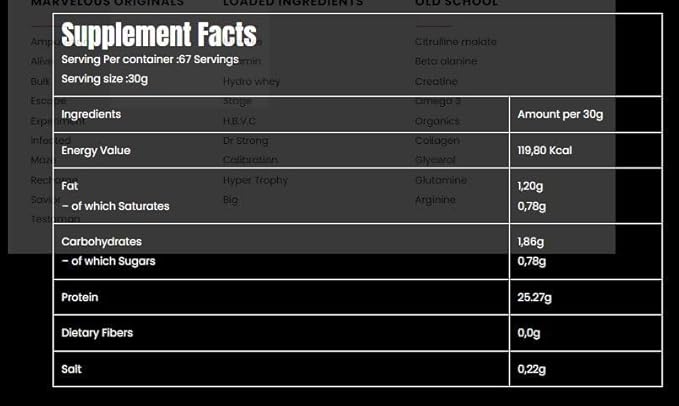The image size is (679, 406).
Task: Click the Dietary Fibers row label
Action: coord(97,333)
